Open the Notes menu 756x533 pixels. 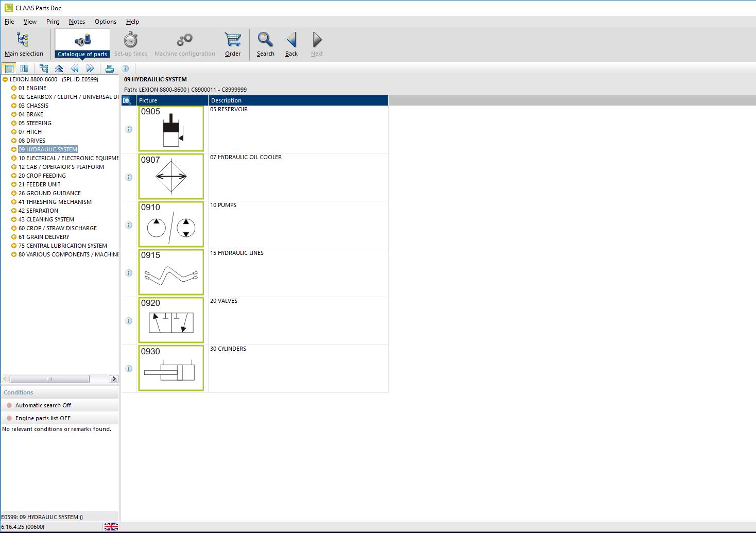pyautogui.click(x=77, y=22)
